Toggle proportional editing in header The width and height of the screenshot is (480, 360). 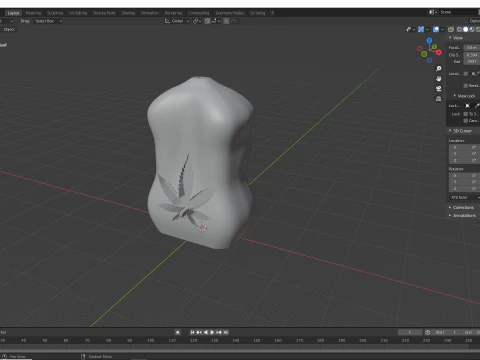click(226, 21)
